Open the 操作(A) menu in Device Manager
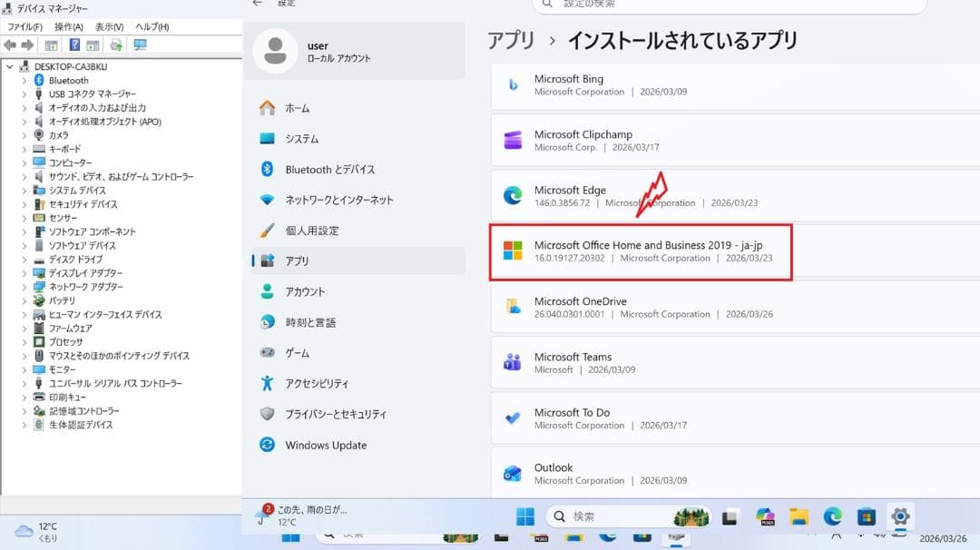The height and width of the screenshot is (550, 980). [69, 27]
